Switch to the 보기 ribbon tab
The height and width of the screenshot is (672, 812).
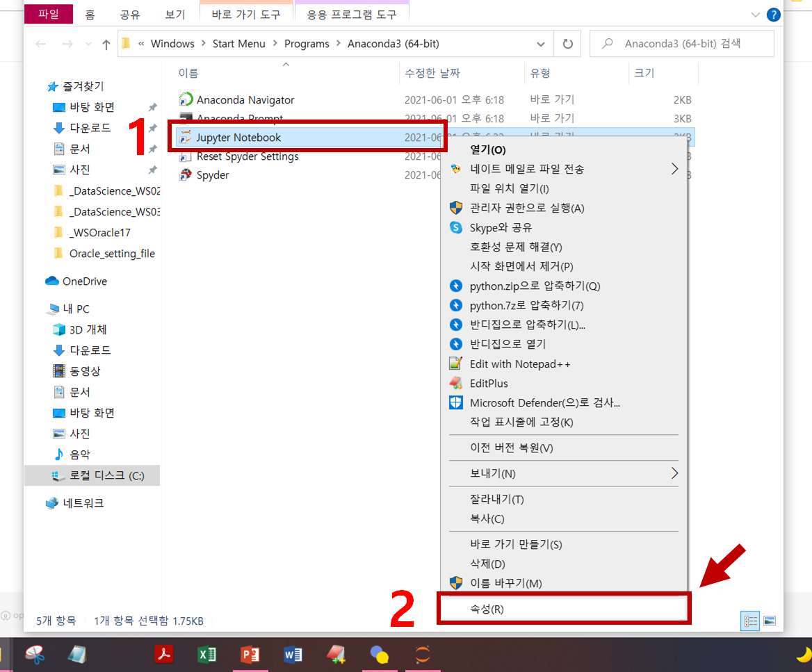175,15
